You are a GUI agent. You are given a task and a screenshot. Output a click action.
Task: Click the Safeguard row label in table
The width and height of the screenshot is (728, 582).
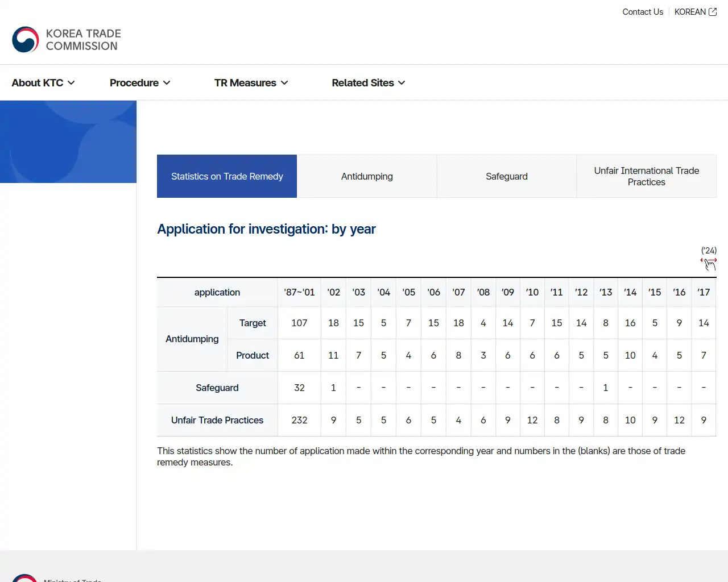pos(217,388)
